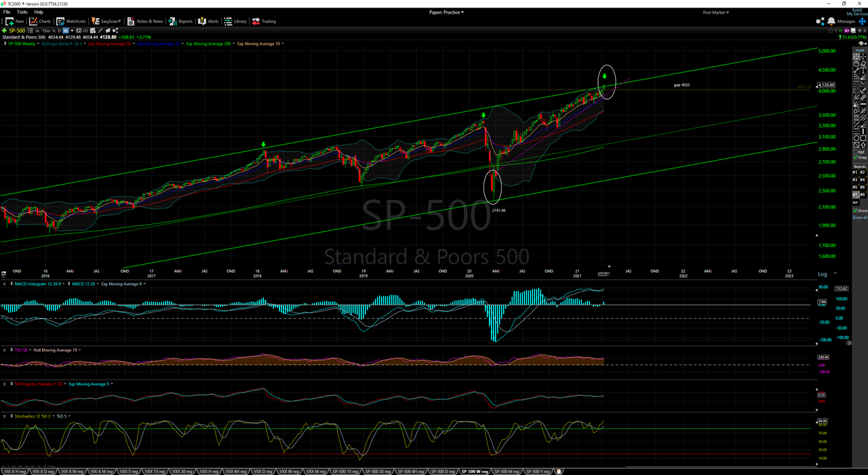868x475 pixels.
Task: Select the rectangle drawing tool
Action: (x=863, y=138)
